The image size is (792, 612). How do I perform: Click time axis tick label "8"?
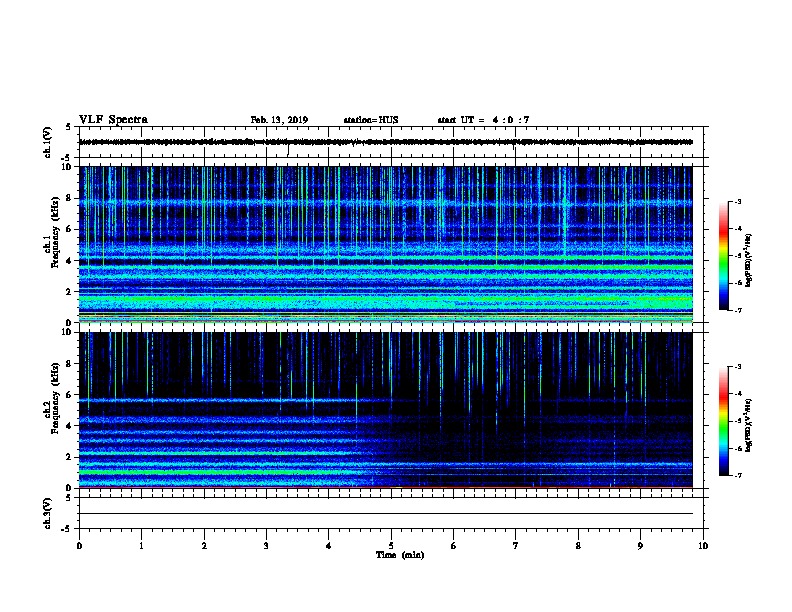[x=578, y=546]
